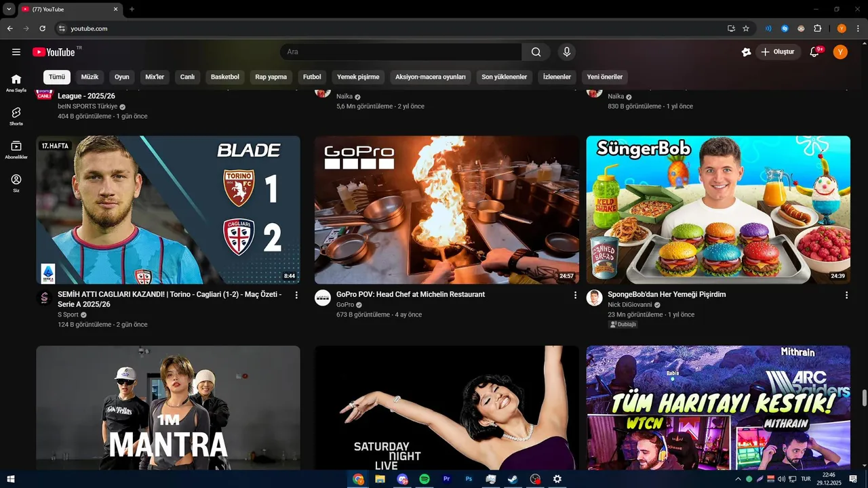Open the SEMİH ATTI CAGLIARI KAZANDI video title
868x488 pixels.
tap(170, 300)
